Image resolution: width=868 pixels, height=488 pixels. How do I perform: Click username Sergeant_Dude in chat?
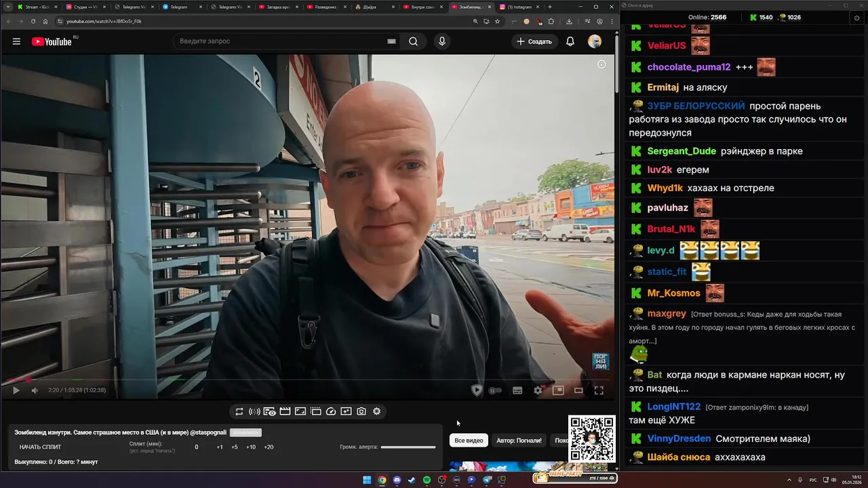[682, 151]
